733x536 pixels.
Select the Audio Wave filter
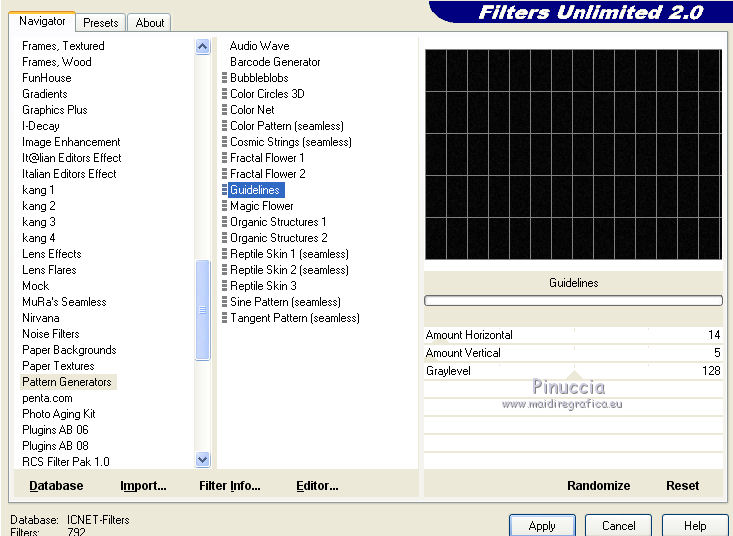tap(259, 46)
